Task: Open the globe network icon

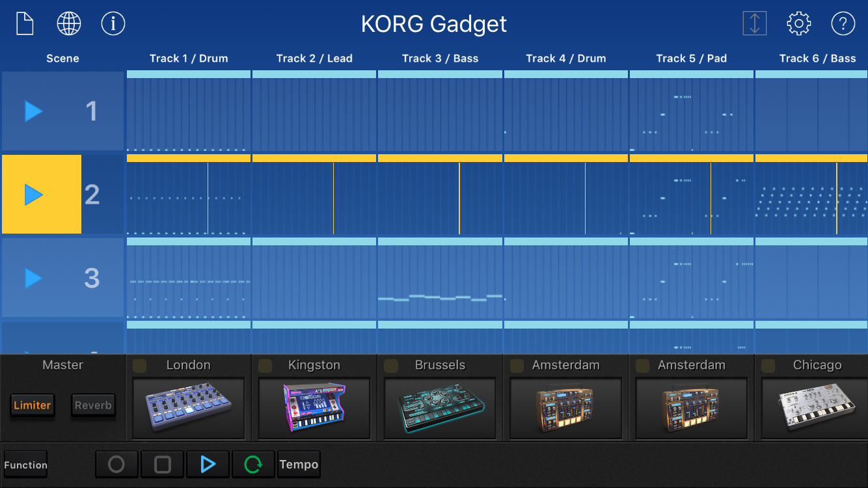Action: pos(68,23)
